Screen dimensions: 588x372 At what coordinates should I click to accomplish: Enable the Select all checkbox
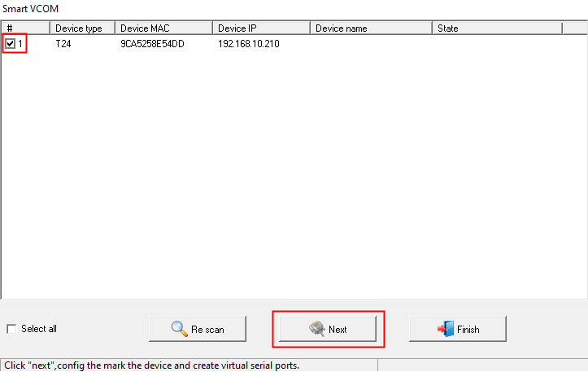tap(11, 329)
